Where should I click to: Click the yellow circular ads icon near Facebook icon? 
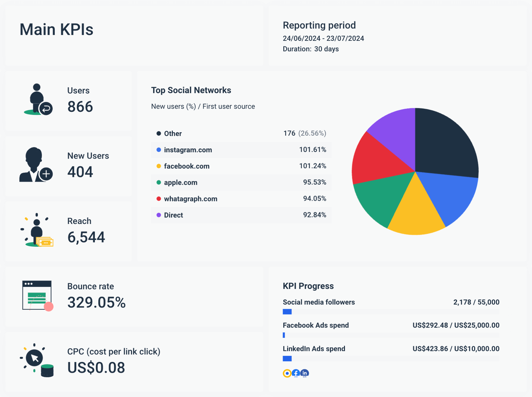coord(287,373)
